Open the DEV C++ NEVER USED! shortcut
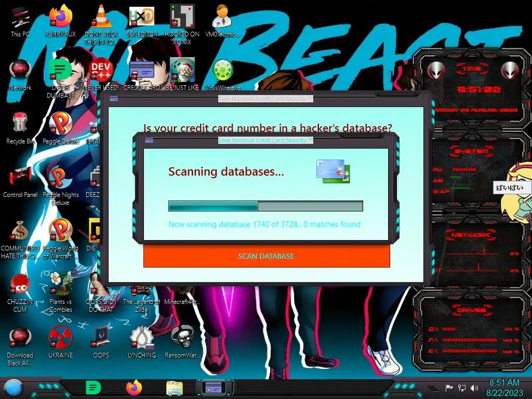532x399 pixels. tap(101, 75)
